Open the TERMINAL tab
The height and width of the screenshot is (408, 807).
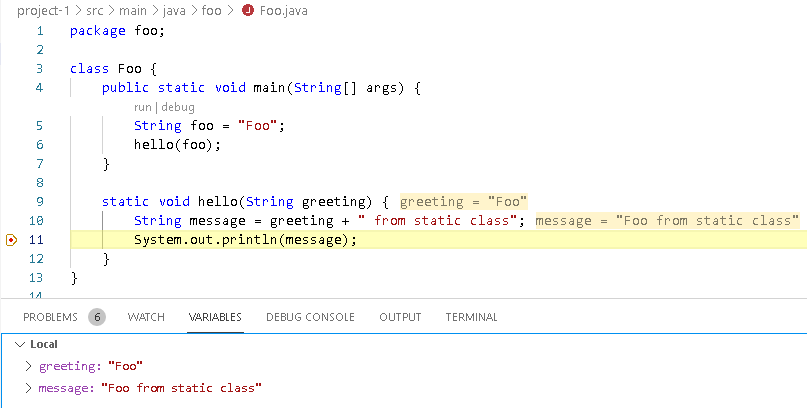[x=471, y=317]
